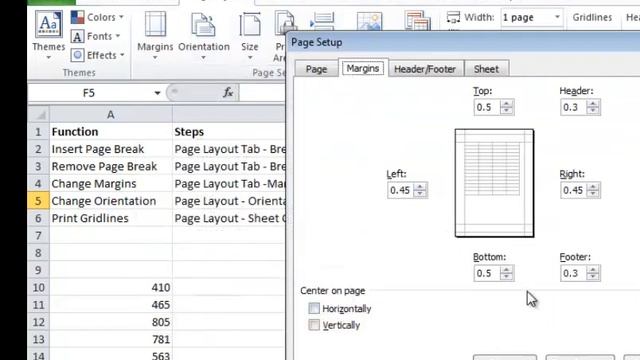The height and width of the screenshot is (360, 640).
Task: Click the cell containing 410
Action: point(111,287)
